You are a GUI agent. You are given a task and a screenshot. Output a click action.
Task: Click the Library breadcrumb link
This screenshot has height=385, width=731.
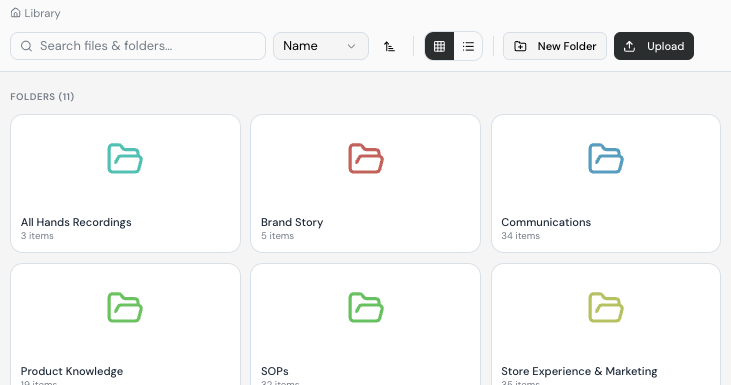[x=42, y=13]
